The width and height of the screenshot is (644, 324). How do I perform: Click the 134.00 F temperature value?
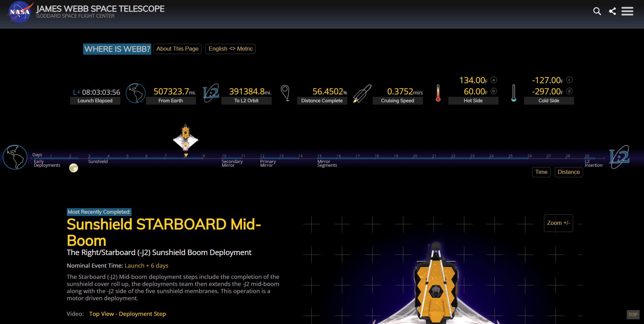pos(473,80)
